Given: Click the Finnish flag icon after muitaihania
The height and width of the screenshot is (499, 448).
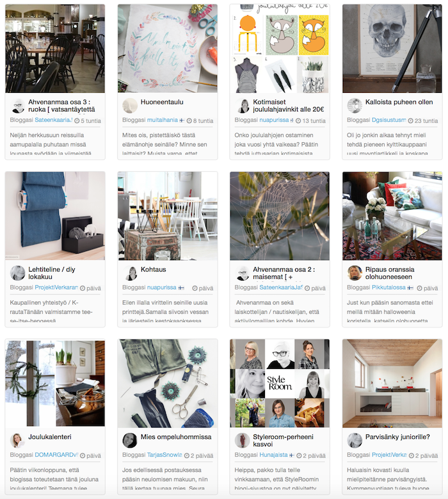Looking at the screenshot, I should pyautogui.click(x=182, y=120).
